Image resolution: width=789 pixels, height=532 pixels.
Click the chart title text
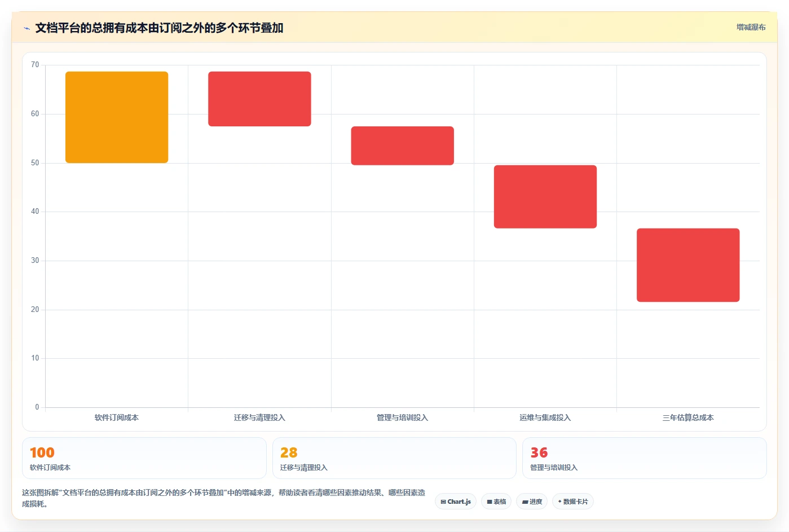tap(159, 28)
